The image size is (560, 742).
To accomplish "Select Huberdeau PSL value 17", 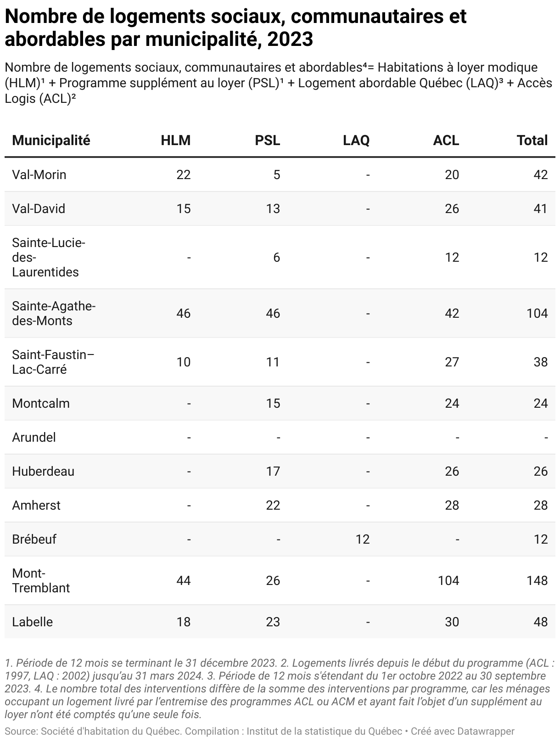I will (x=273, y=471).
